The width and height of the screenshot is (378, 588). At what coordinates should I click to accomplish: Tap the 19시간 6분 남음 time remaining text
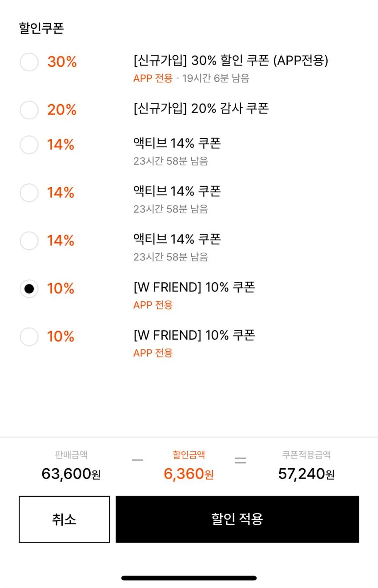coord(216,78)
